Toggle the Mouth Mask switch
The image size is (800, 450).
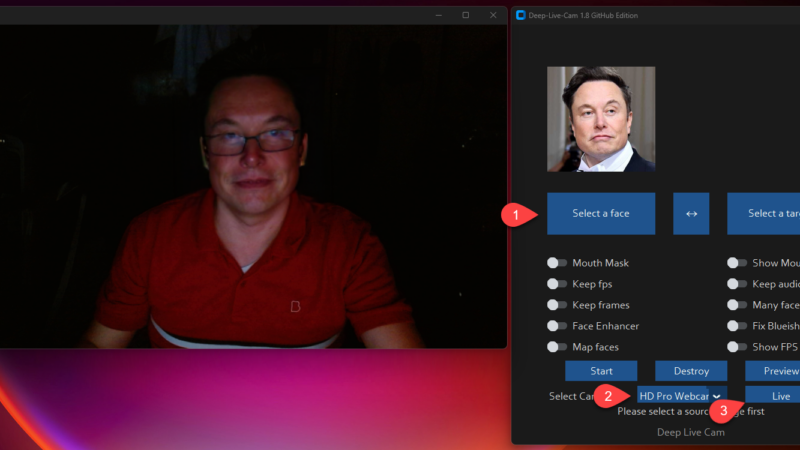556,263
